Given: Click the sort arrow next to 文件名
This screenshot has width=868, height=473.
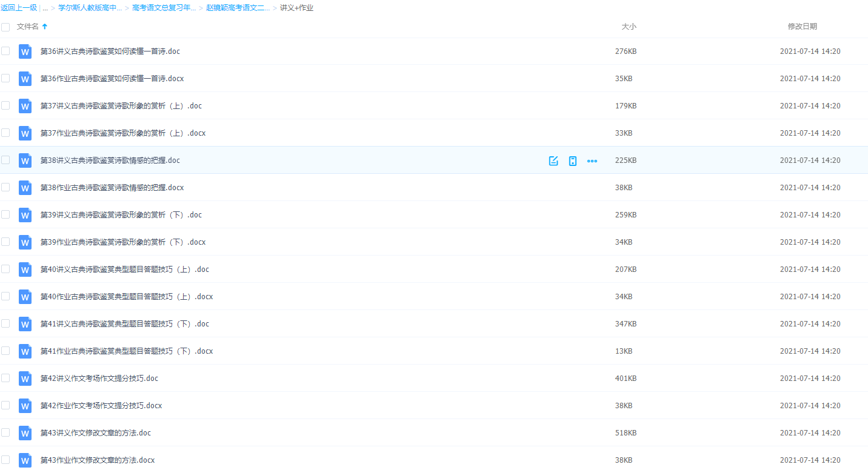Looking at the screenshot, I should [x=45, y=27].
